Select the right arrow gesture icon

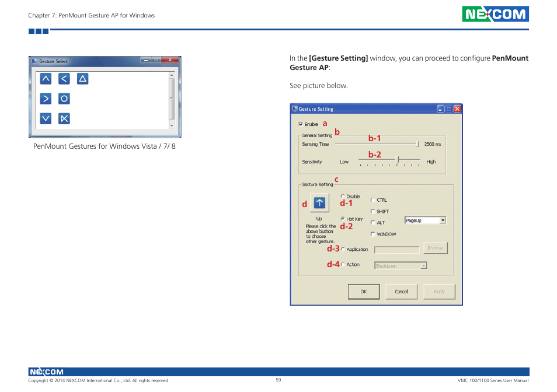click(46, 99)
